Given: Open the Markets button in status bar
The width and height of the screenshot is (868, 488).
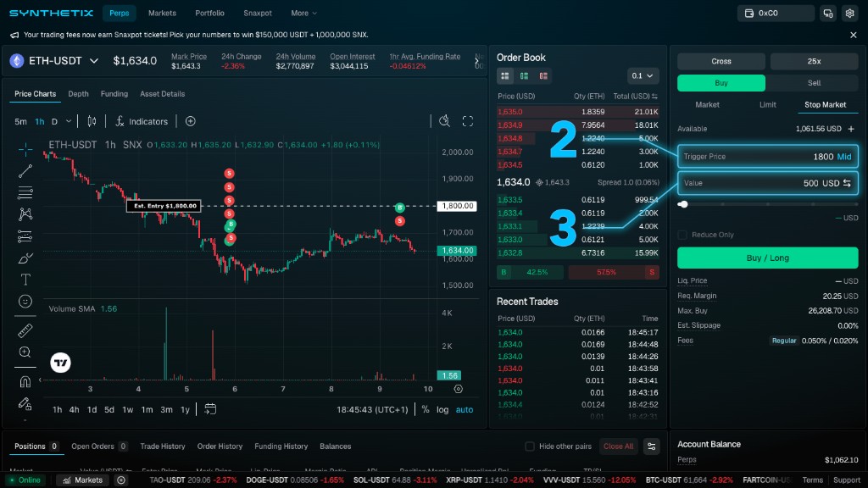Looking at the screenshot, I should click(x=82, y=480).
